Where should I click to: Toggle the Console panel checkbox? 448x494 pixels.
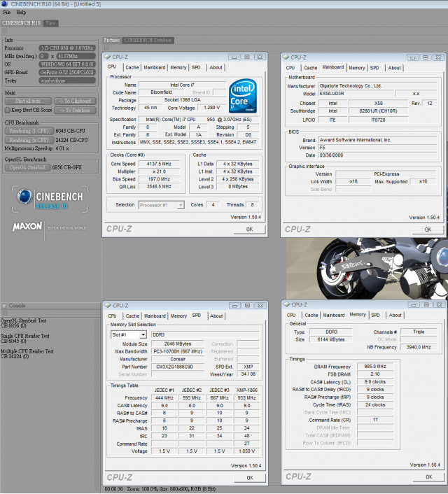tap(4, 306)
